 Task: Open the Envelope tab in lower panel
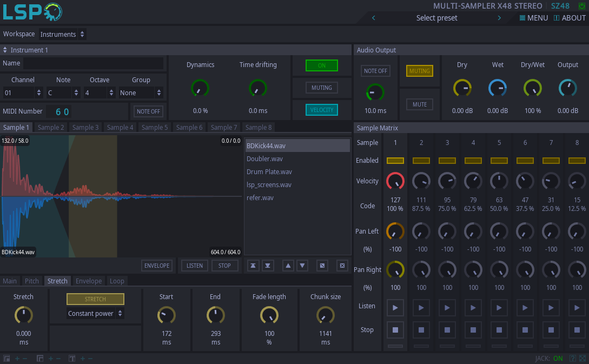pos(89,281)
